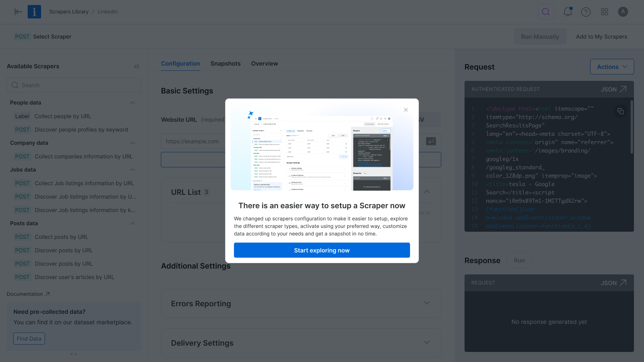Image resolution: width=644 pixels, height=362 pixels.
Task: Click the Available Scrapers search field
Action: [x=74, y=85]
